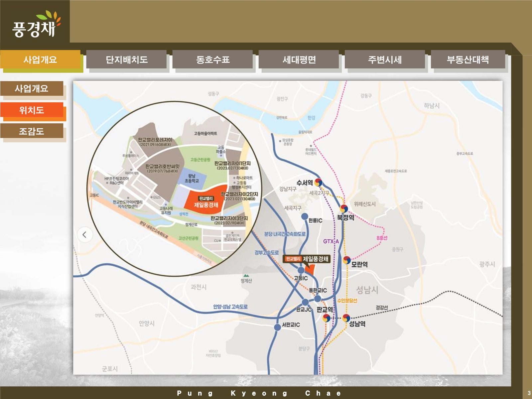The height and width of the screenshot is (399, 532).
Task: Click the previous arrow on the map
Action: point(84,235)
